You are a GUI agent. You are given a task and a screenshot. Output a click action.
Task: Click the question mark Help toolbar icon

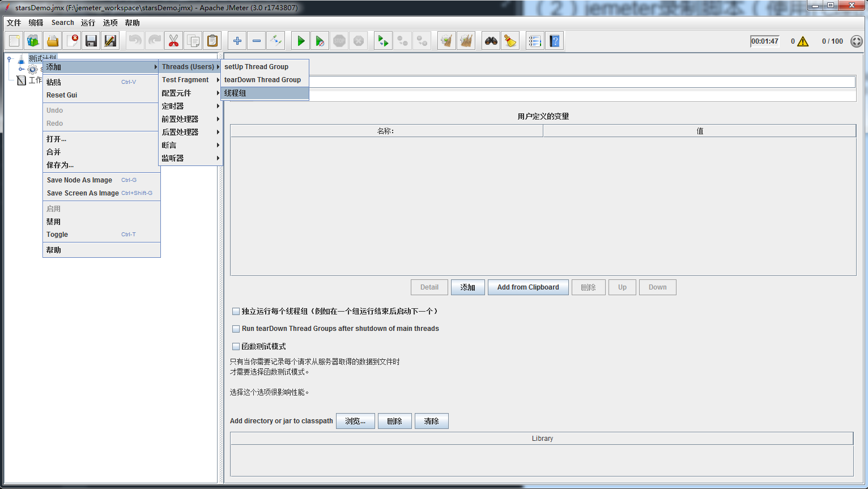point(554,41)
